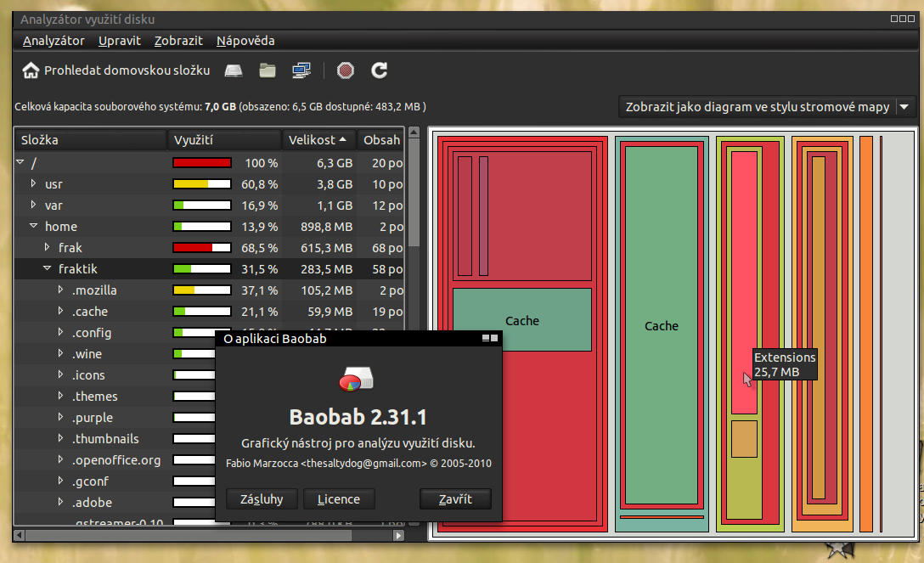924x563 pixels.
Task: Expand the .openoffice.org folder
Action: (x=60, y=459)
